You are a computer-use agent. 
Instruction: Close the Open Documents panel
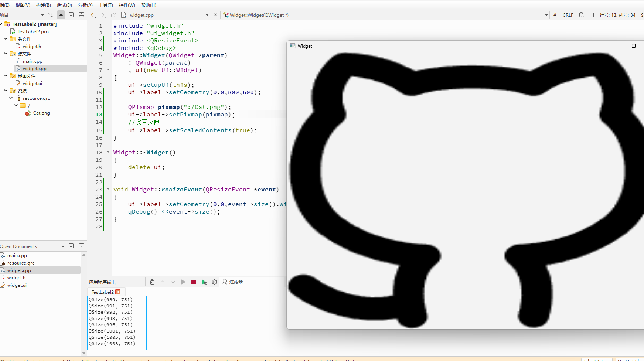point(82,246)
